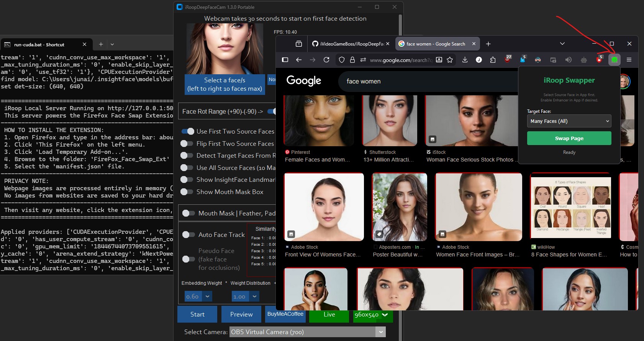Enable Show InsightFace Landmarks switch
The image size is (644, 341).
(187, 179)
